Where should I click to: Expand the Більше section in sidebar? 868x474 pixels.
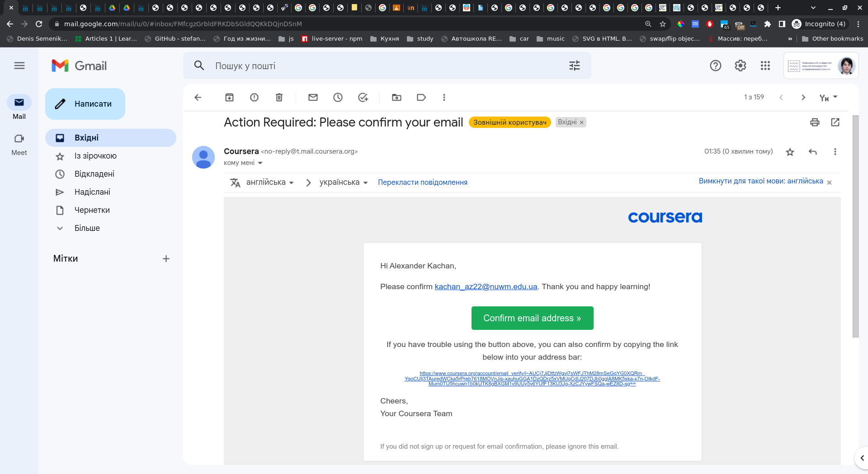pos(87,228)
